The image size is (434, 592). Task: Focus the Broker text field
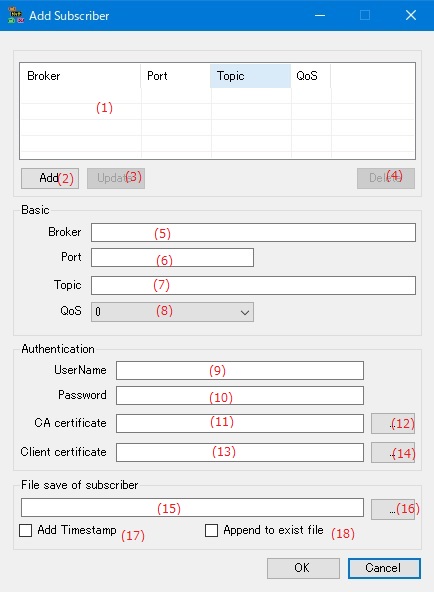[x=253, y=232]
